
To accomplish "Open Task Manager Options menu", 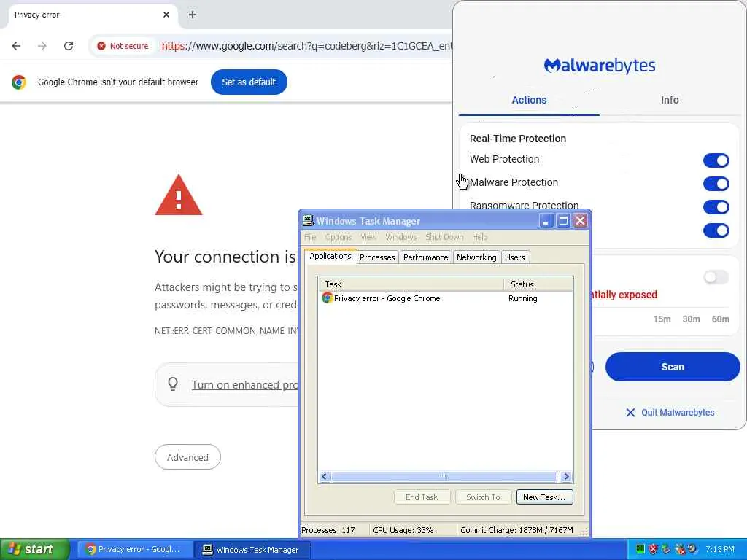I will coord(338,237).
